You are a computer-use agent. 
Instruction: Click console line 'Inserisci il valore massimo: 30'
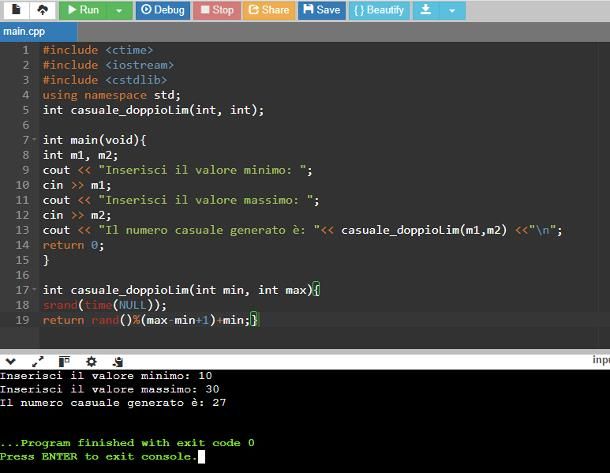(x=110, y=389)
